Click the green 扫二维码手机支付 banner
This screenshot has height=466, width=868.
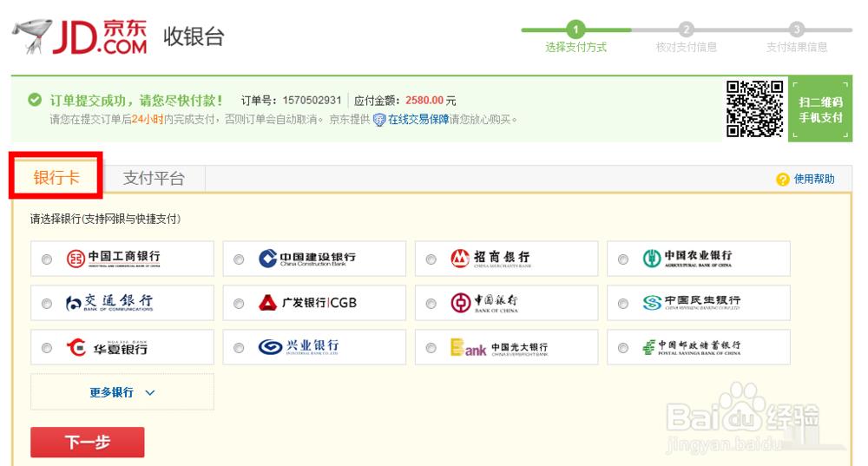[x=820, y=109]
